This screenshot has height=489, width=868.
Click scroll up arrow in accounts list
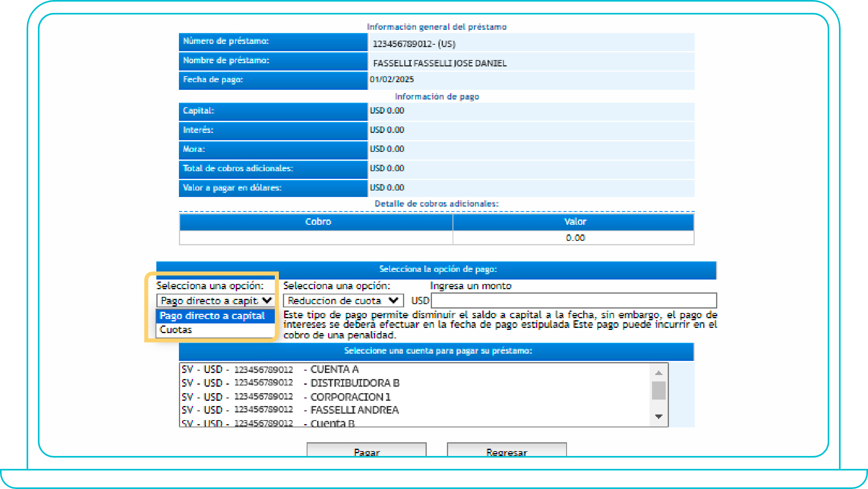(x=659, y=373)
